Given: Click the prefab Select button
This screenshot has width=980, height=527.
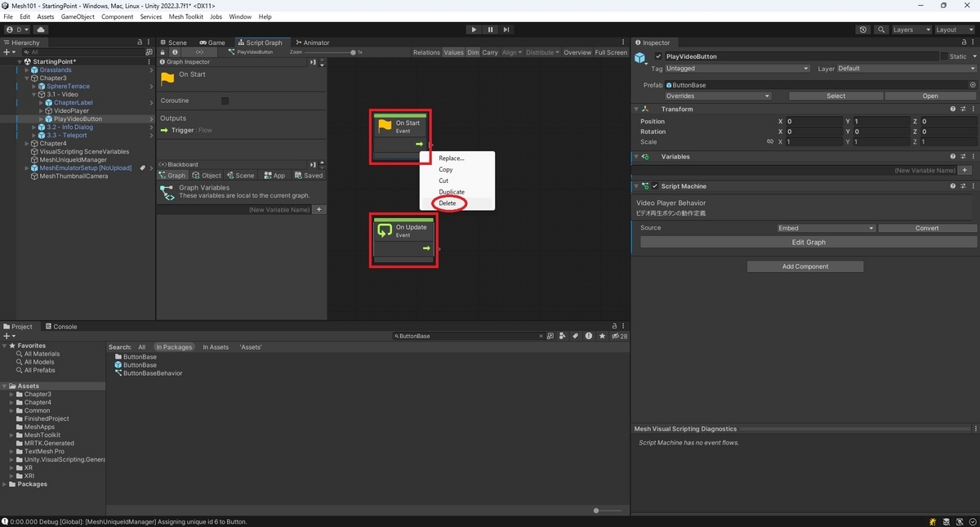Looking at the screenshot, I should pos(836,96).
